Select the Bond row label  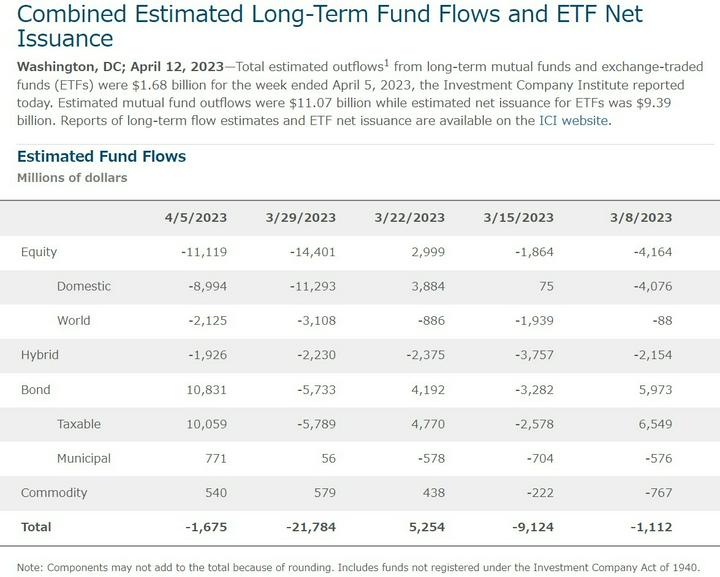click(36, 389)
